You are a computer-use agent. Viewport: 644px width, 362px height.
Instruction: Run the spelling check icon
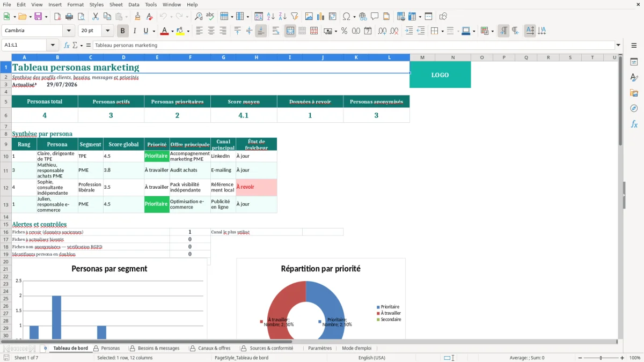[210, 17]
